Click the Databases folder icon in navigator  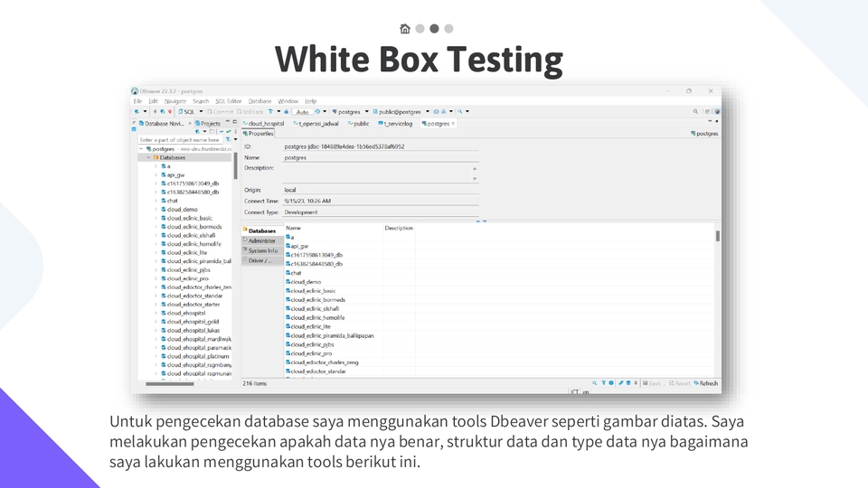pos(156,157)
